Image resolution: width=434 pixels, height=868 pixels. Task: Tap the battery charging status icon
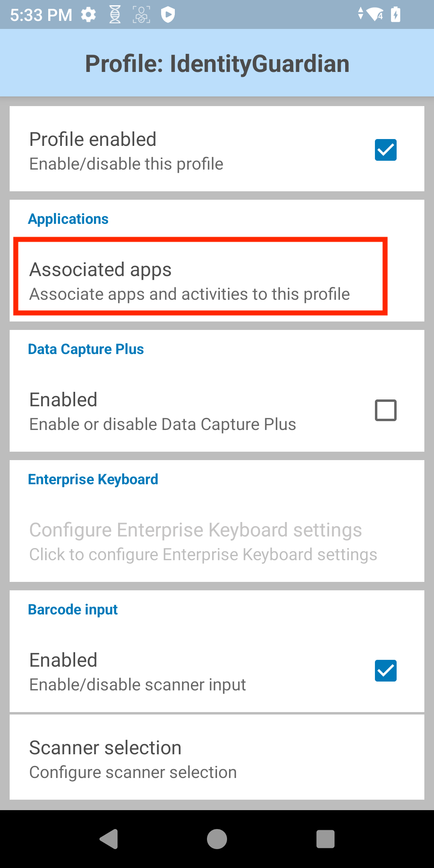click(x=396, y=15)
